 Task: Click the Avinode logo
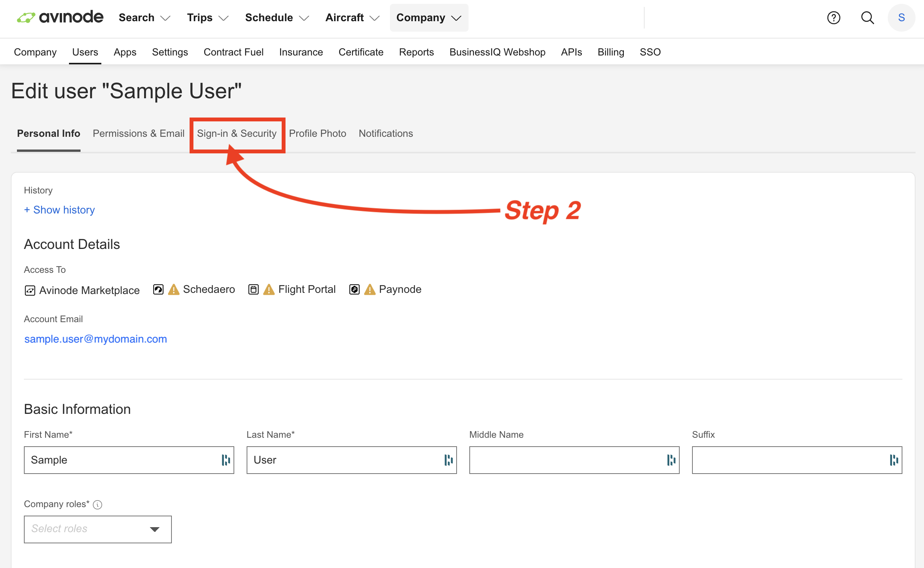(x=60, y=17)
